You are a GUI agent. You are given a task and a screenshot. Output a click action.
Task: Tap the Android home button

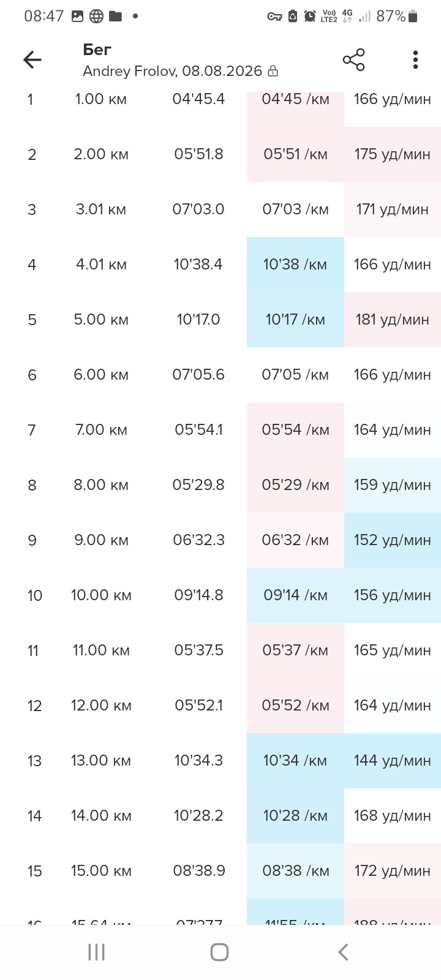(219, 952)
